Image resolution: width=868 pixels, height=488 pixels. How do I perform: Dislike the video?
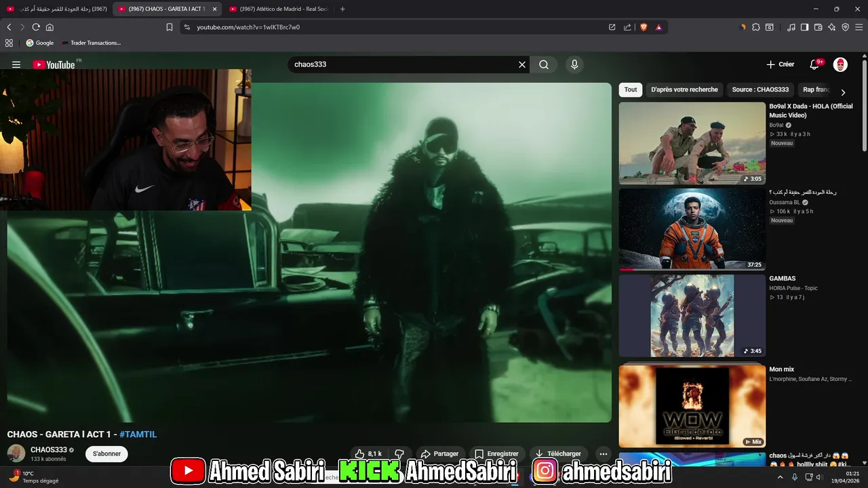[x=399, y=454]
